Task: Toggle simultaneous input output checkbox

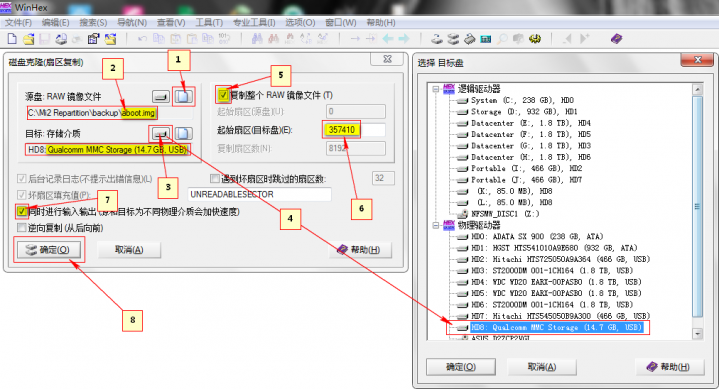Action: point(21,211)
